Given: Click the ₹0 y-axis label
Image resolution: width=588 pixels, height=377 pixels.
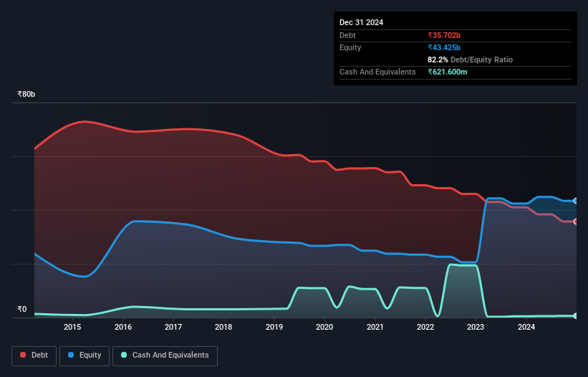Looking at the screenshot, I should (x=22, y=309).
